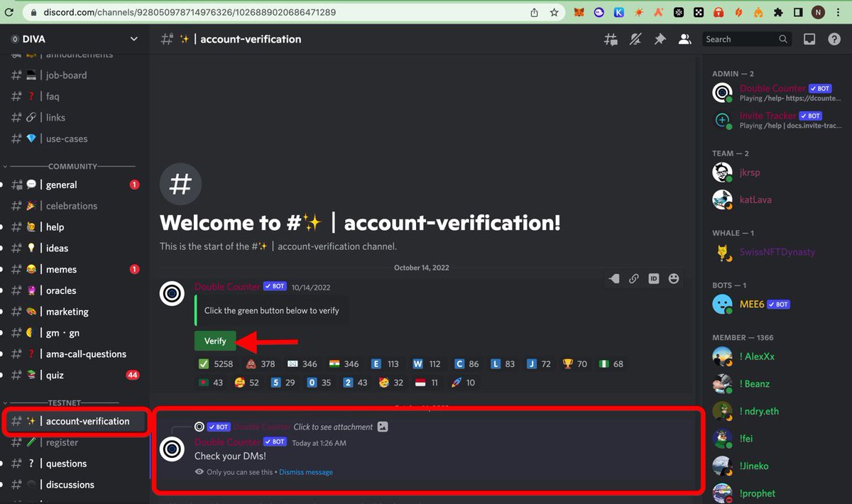Collapse the TESTNET channel category

tap(65, 402)
